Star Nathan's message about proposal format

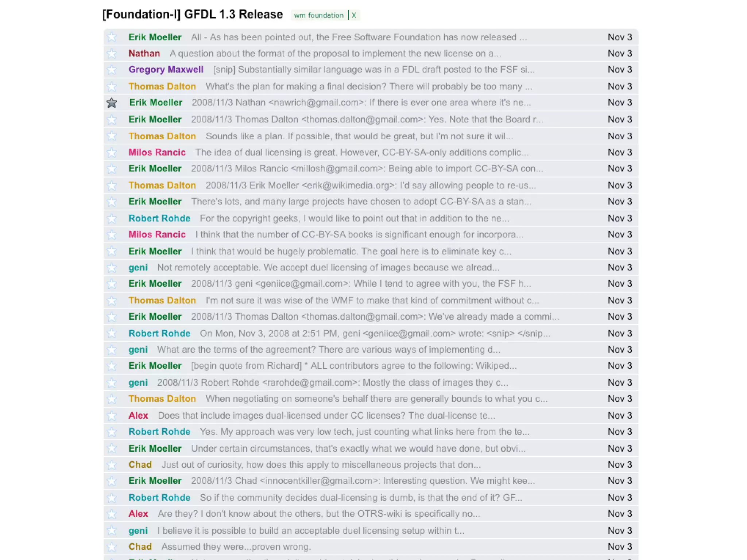tap(112, 54)
